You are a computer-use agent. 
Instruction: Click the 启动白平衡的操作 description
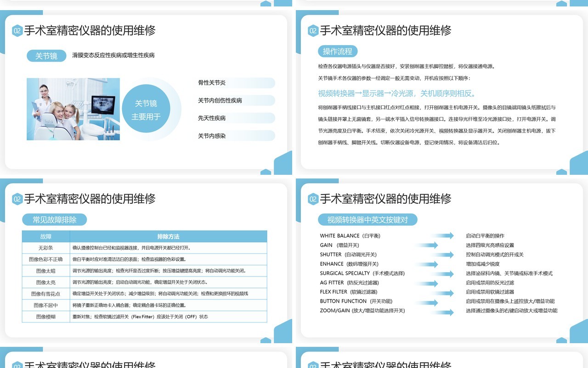[485, 236]
